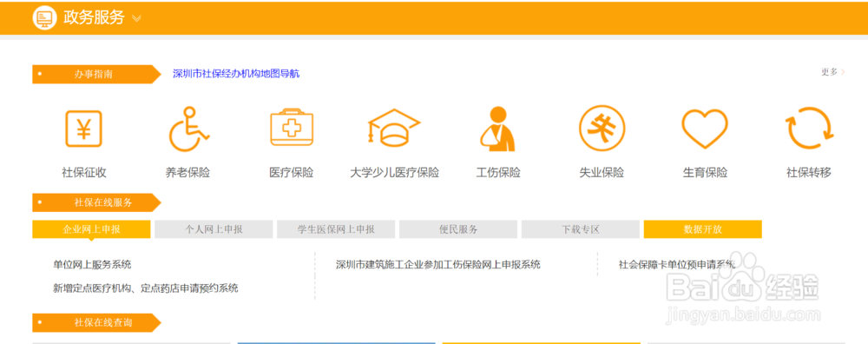Open the 政务服务 header title
Screen dimensions: 868x344
(94, 17)
